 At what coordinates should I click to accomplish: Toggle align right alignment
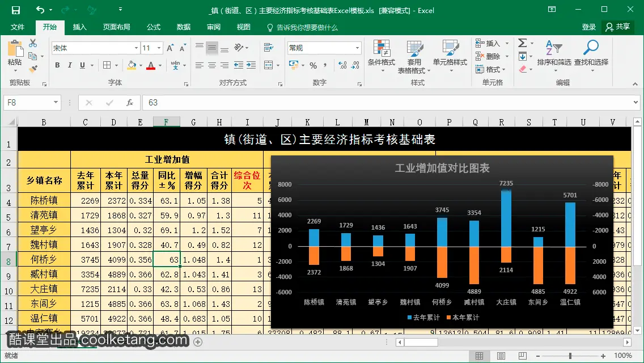point(224,65)
